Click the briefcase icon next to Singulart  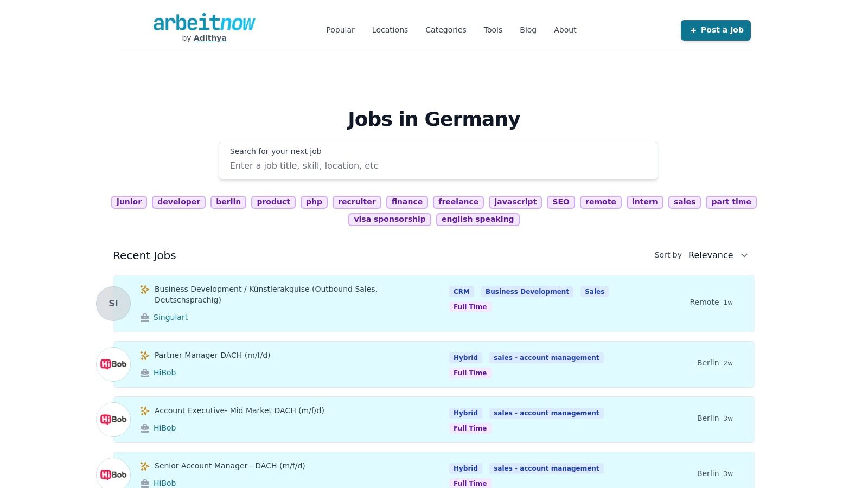pyautogui.click(x=145, y=317)
